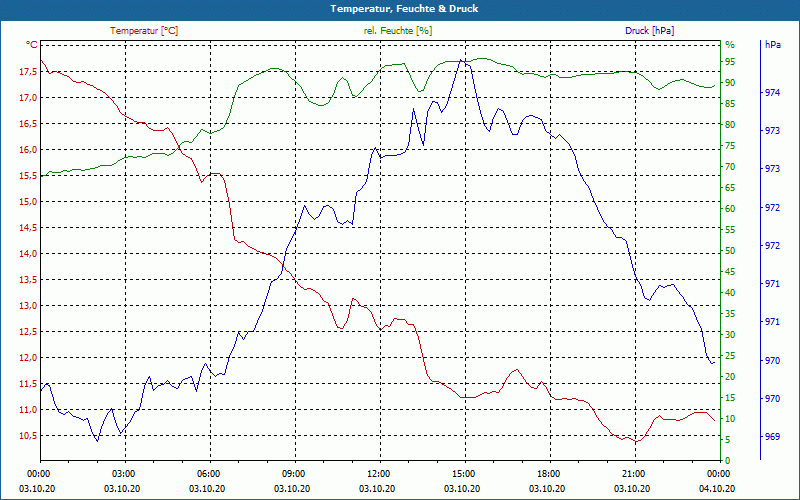
Task: Click green humidity axis value '80'
Action: (x=730, y=125)
